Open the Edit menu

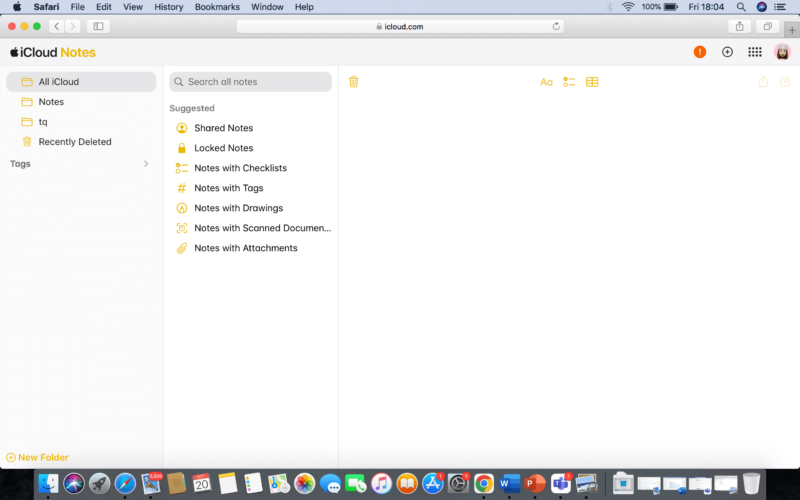coord(104,7)
